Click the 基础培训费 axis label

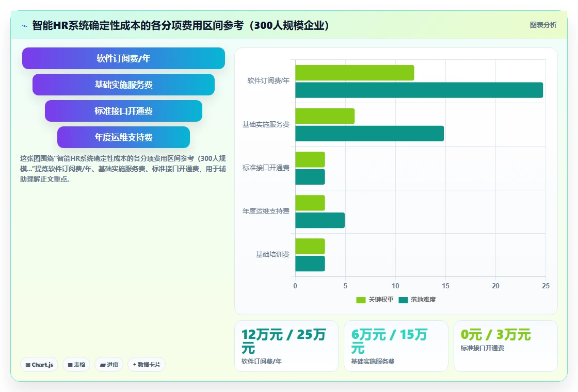(273, 255)
